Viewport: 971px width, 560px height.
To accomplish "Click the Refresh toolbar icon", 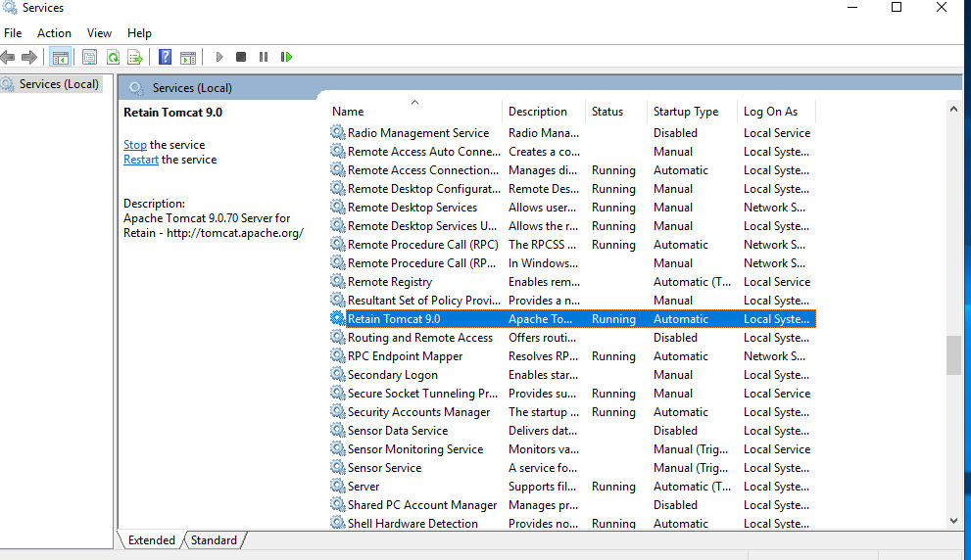I will 113,58.
